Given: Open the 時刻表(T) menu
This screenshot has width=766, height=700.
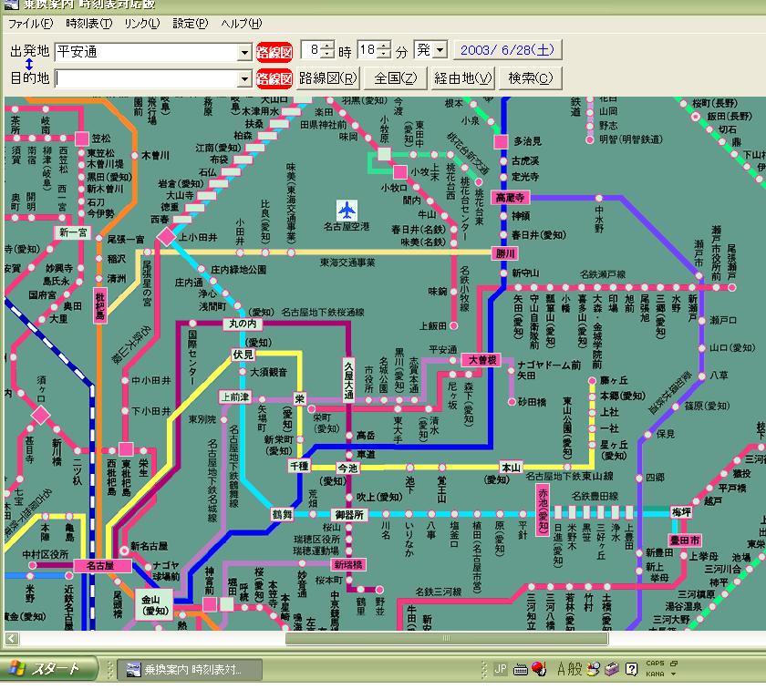Looking at the screenshot, I should click(89, 24).
